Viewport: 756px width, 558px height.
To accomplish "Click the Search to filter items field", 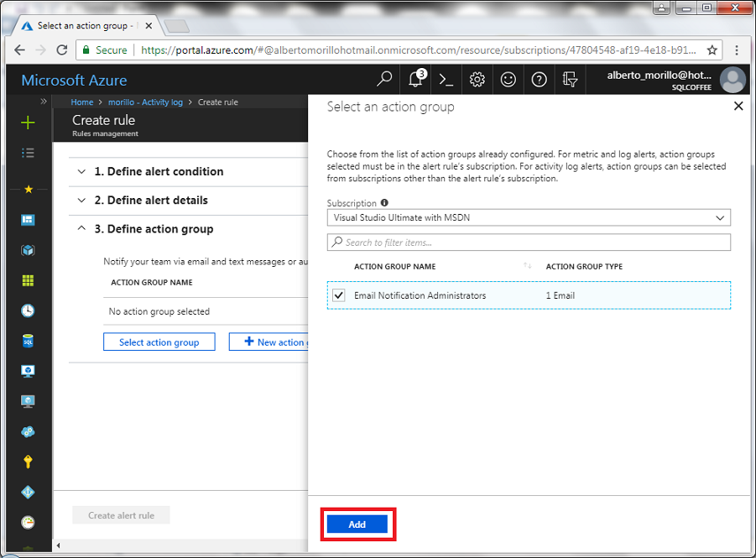I will coord(529,242).
